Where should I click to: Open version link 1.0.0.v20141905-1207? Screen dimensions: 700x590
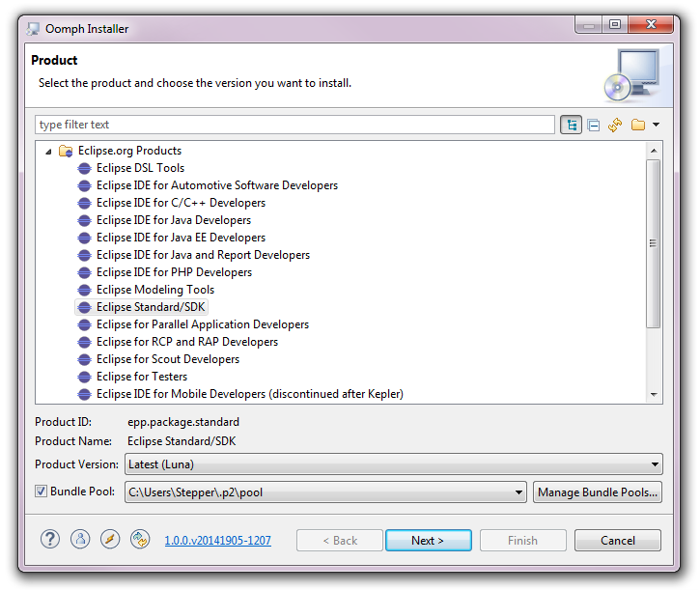tap(217, 541)
